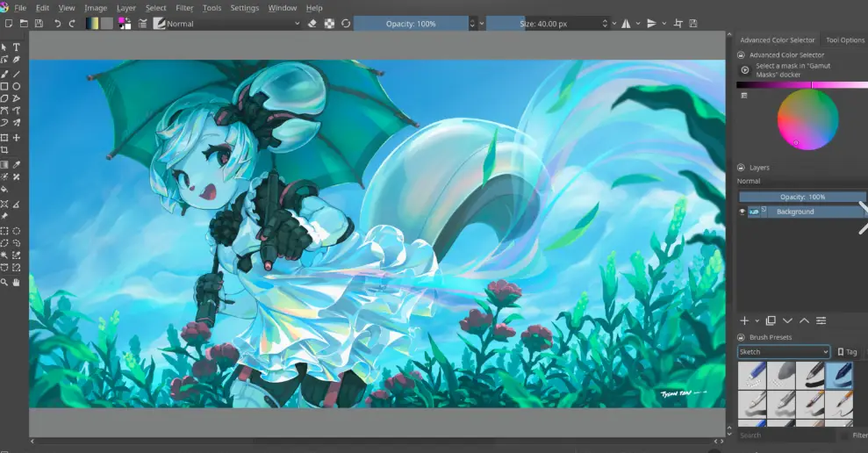Open the Filter menu

click(184, 8)
